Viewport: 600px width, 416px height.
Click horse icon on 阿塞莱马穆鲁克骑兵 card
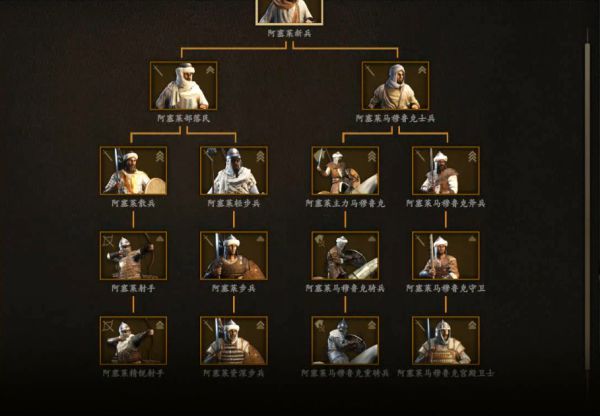coord(320,240)
